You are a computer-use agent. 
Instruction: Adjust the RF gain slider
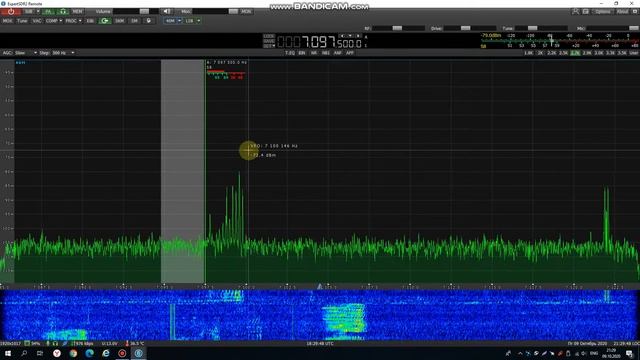pos(398,28)
